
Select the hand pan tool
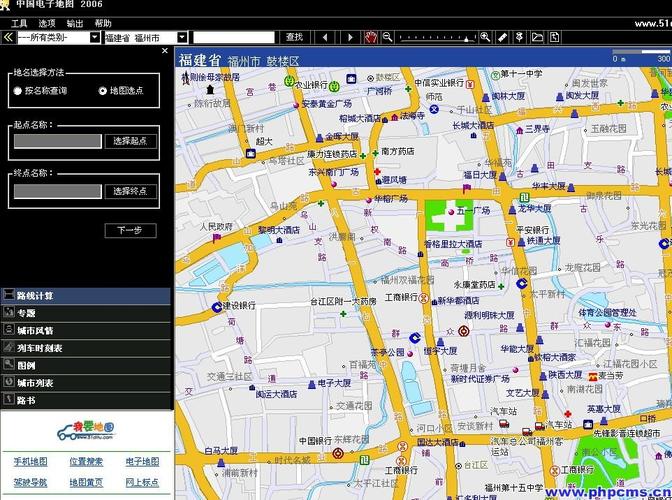(x=370, y=37)
